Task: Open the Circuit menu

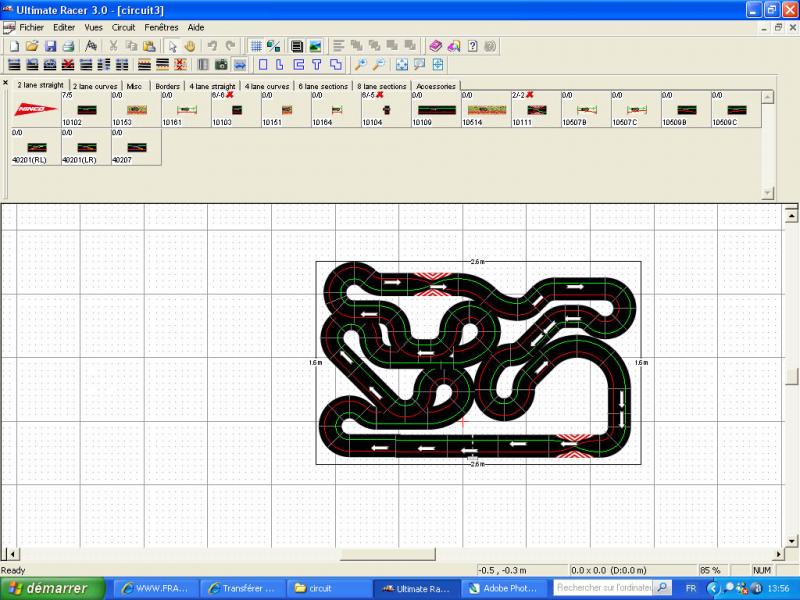Action: tap(123, 28)
